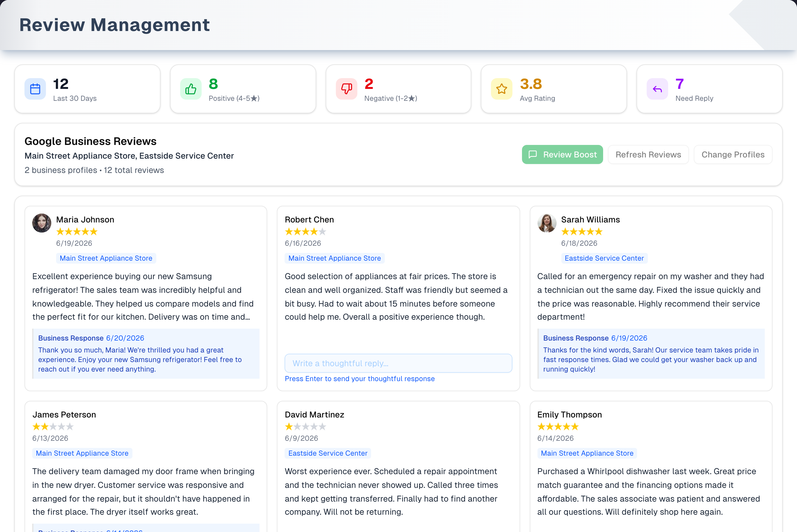Select the name Sarah Williams
Image resolution: width=797 pixels, height=532 pixels.
[x=590, y=219]
